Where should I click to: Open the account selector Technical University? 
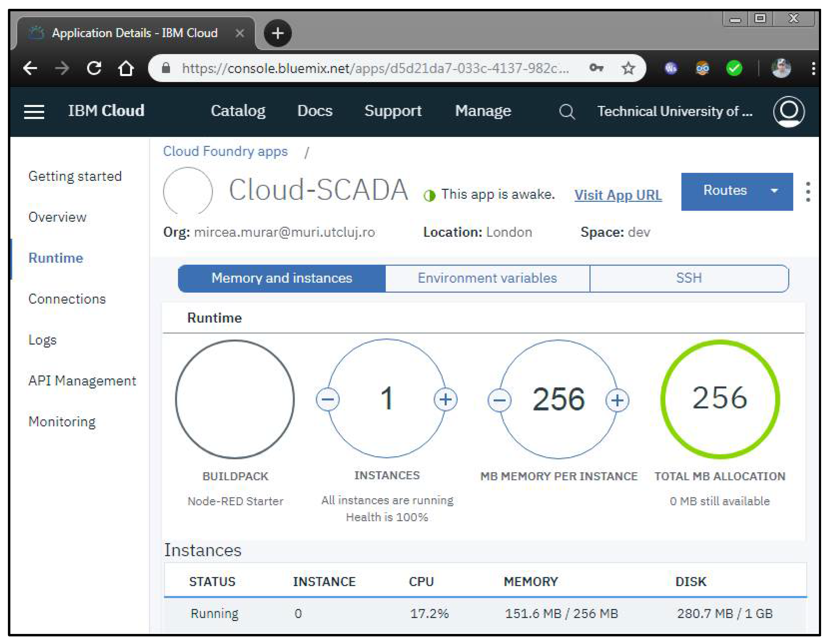tap(675, 112)
